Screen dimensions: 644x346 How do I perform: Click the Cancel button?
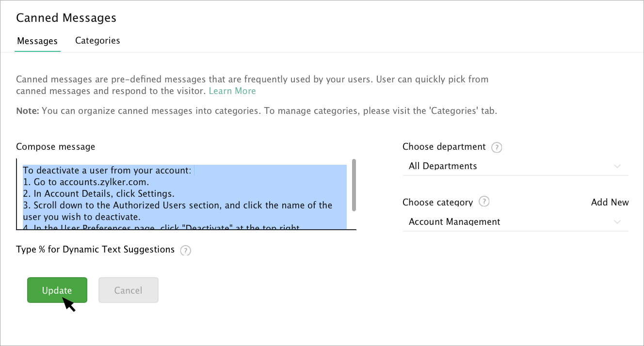(128, 290)
